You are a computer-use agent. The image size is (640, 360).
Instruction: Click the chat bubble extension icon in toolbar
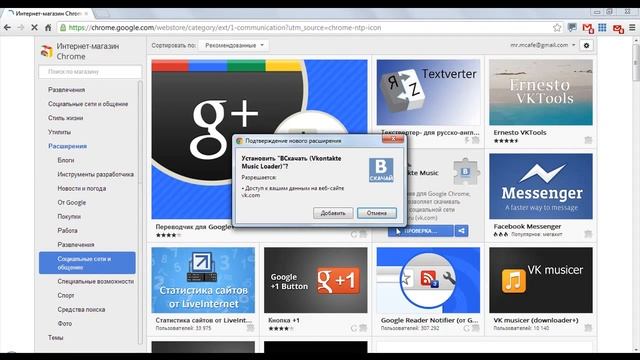572,28
